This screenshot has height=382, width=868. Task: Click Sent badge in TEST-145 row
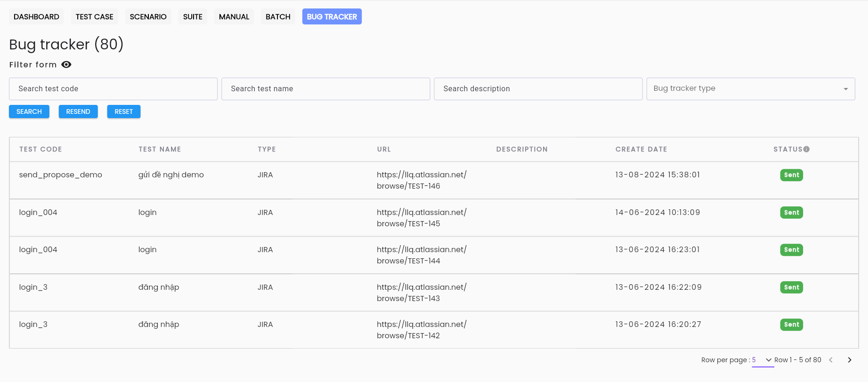click(x=791, y=213)
